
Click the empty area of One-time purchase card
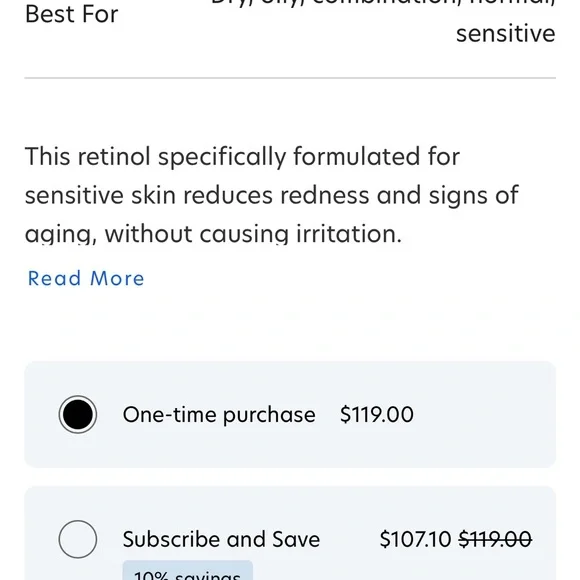[x=485, y=414]
